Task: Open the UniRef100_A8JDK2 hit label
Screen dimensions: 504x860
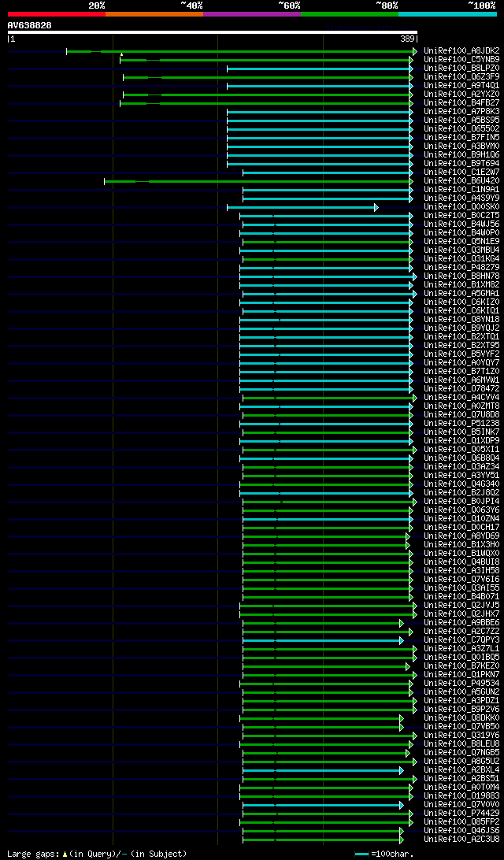Action: 461,51
